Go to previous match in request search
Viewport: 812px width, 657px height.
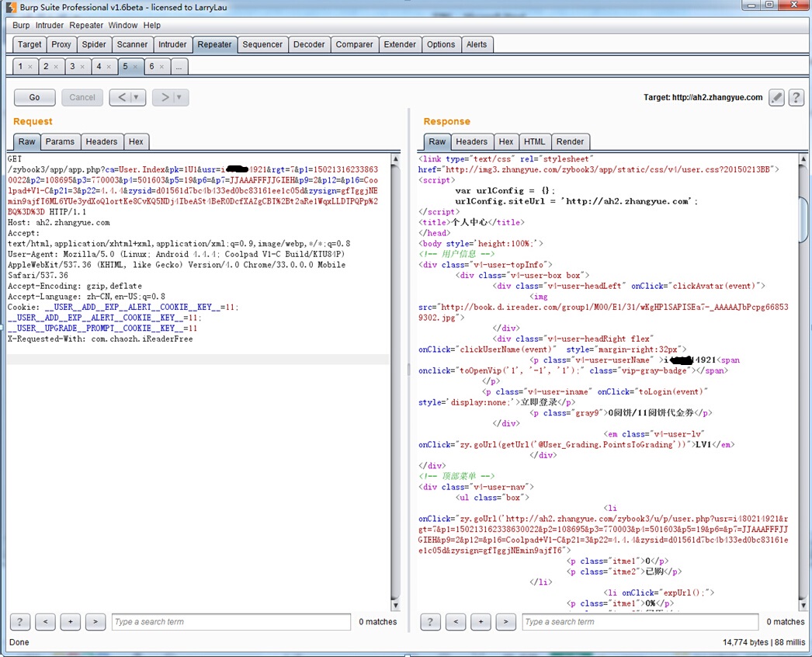pos(46,621)
